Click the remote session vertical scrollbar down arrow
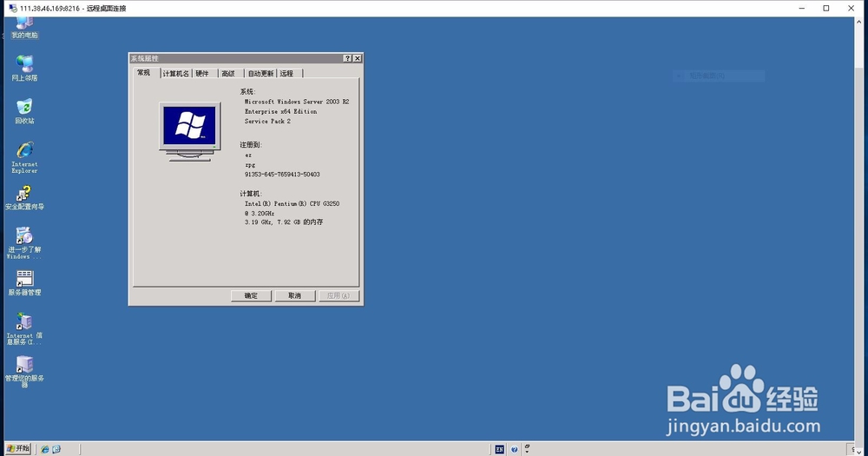Viewport: 868px width, 456px height. point(858,453)
